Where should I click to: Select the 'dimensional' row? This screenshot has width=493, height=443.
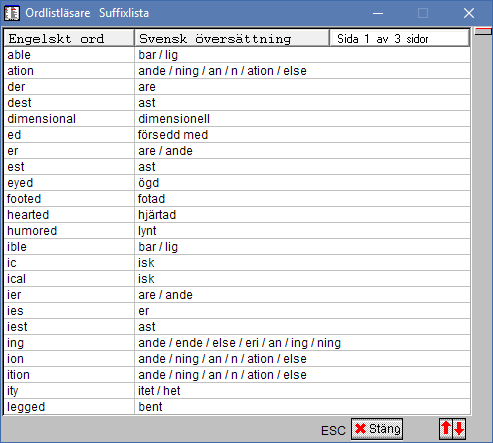[x=237, y=119]
